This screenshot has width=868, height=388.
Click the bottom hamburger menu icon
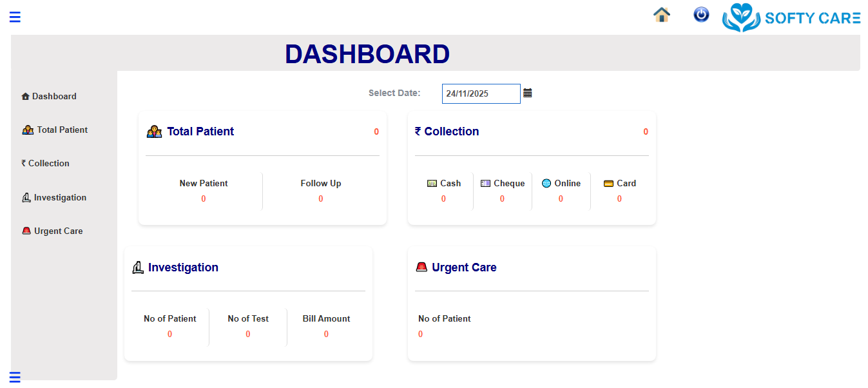point(15,377)
